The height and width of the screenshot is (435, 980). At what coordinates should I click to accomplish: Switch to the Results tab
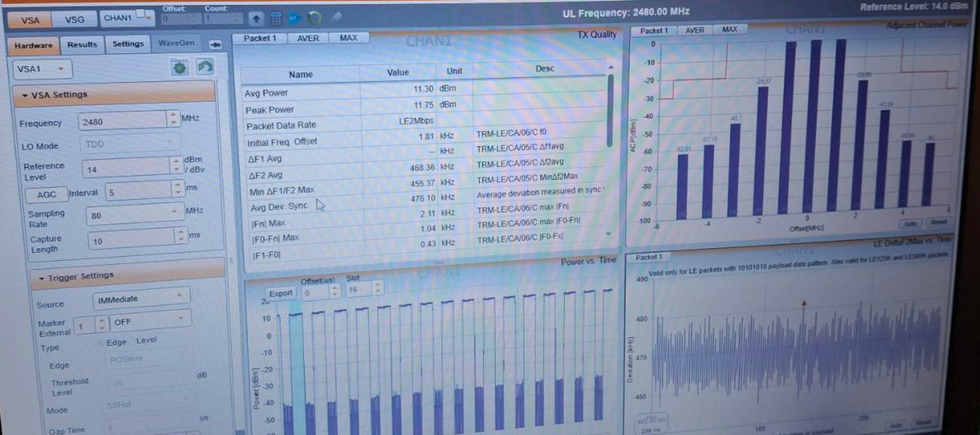point(82,45)
